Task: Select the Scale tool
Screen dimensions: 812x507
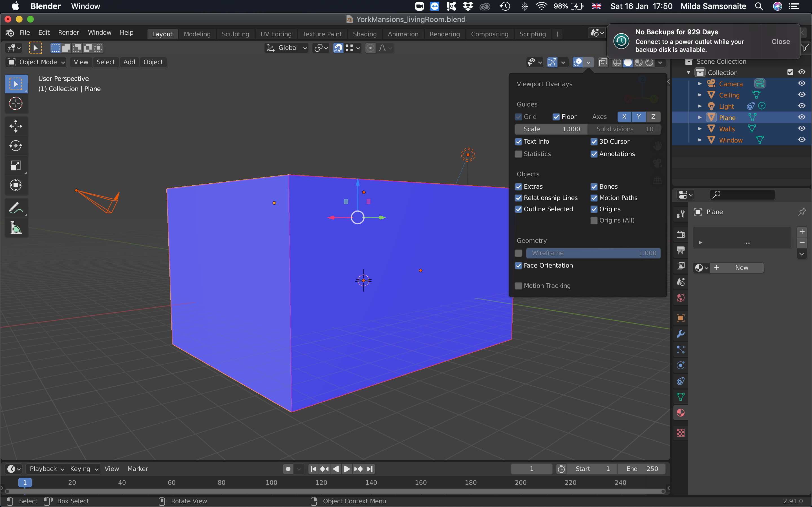Action: point(16,165)
